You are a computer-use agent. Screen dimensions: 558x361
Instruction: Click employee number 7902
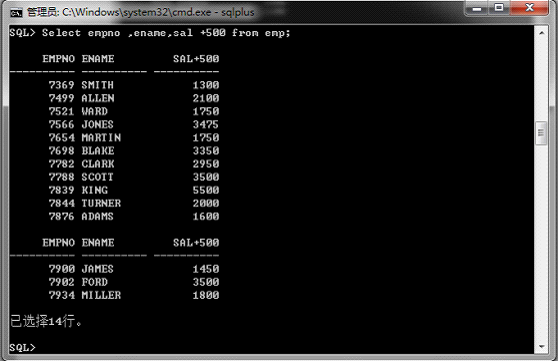(62, 282)
